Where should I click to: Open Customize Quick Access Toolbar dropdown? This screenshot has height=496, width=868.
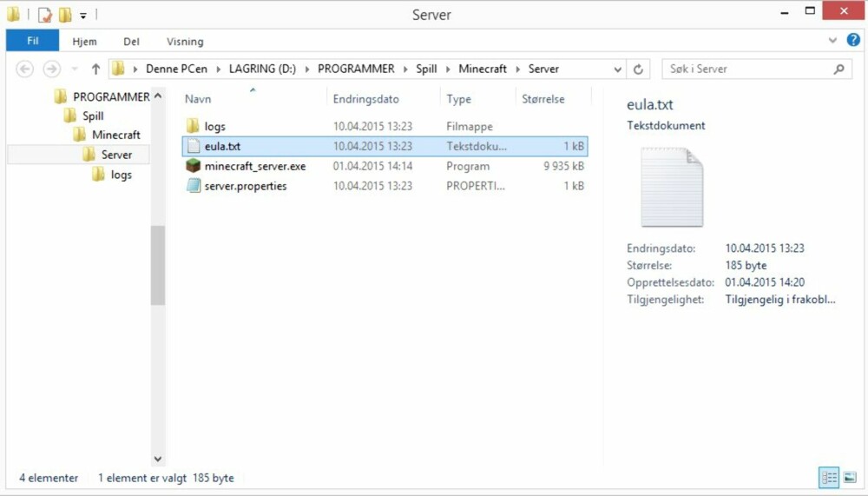click(83, 16)
